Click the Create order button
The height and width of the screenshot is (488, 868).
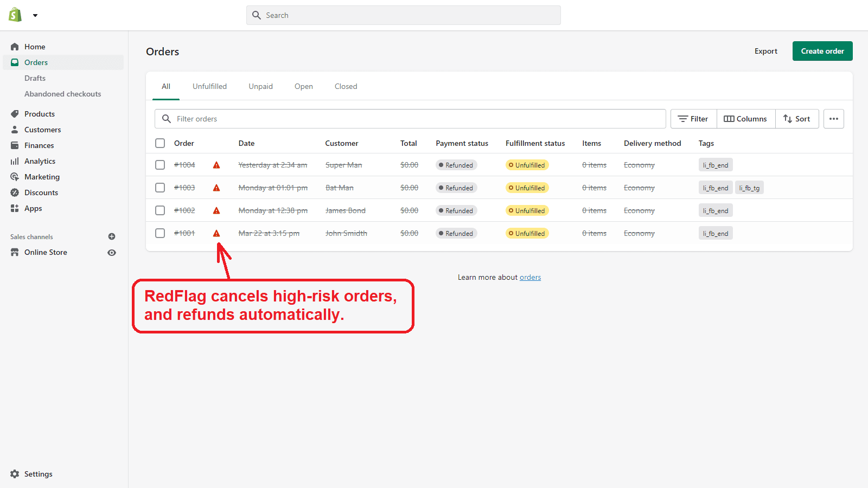click(x=822, y=51)
